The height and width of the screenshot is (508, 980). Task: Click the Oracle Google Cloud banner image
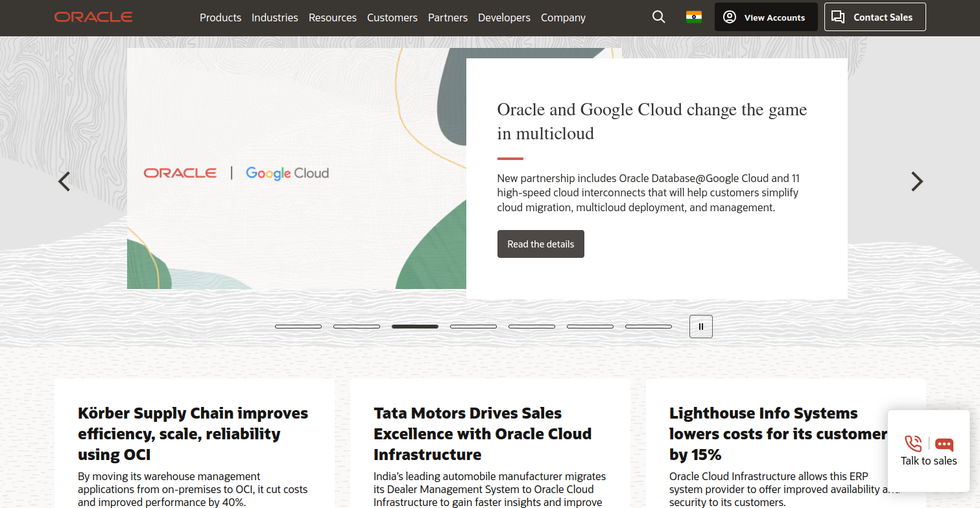click(296, 168)
